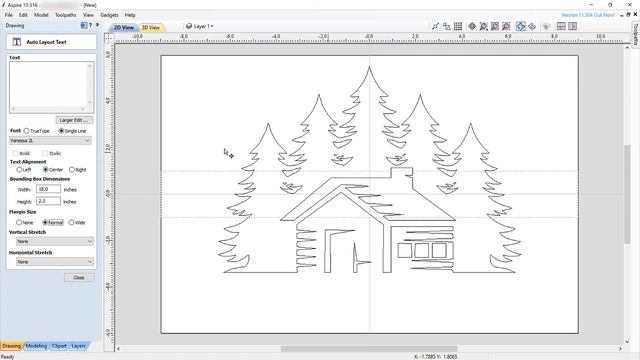This screenshot has height=360, width=640.
Task: Click the Larger Edit button
Action: pyautogui.click(x=74, y=120)
